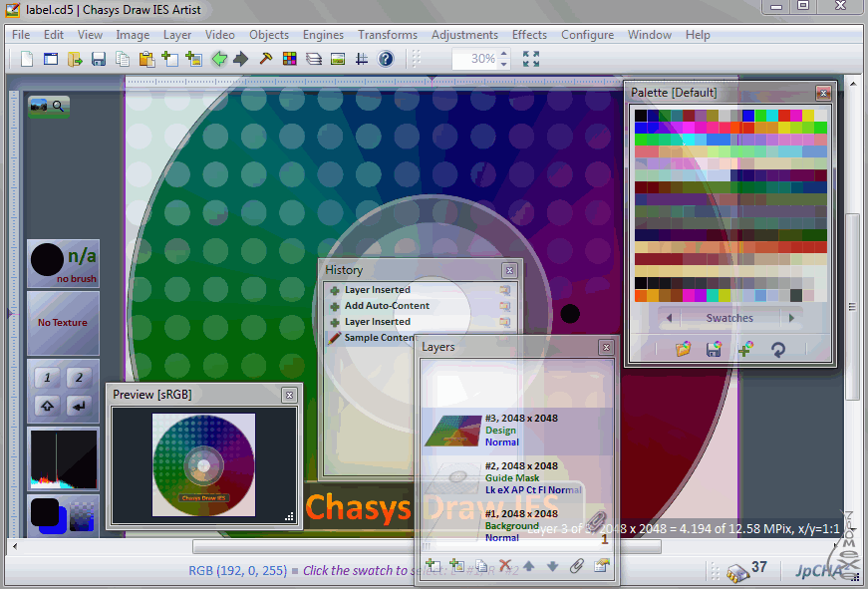Click the 30% zoom input field
Viewport: 868px width, 589px height.
pos(475,59)
